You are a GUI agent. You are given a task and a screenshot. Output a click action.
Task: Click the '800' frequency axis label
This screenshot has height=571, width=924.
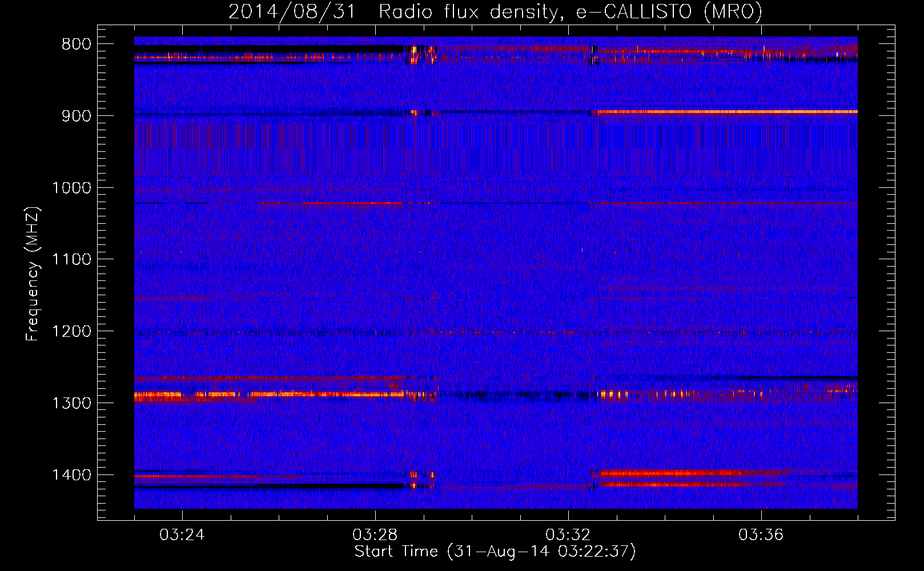76,45
